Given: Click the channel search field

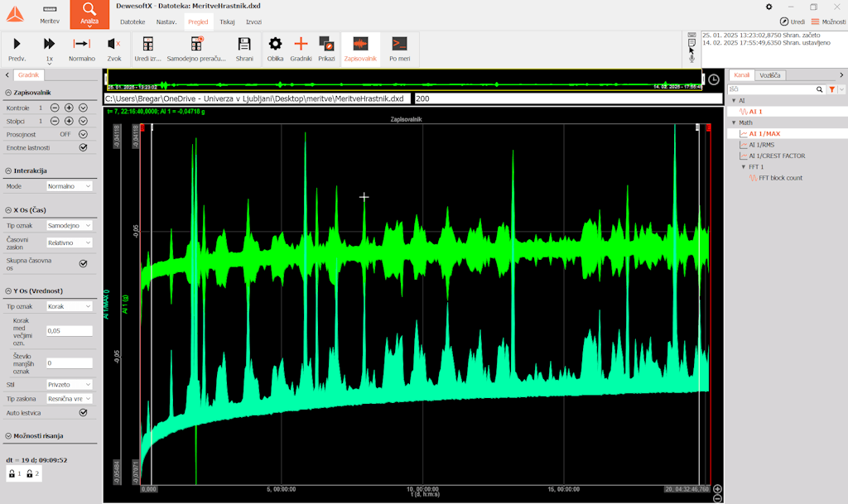Looking at the screenshot, I should tap(773, 89).
